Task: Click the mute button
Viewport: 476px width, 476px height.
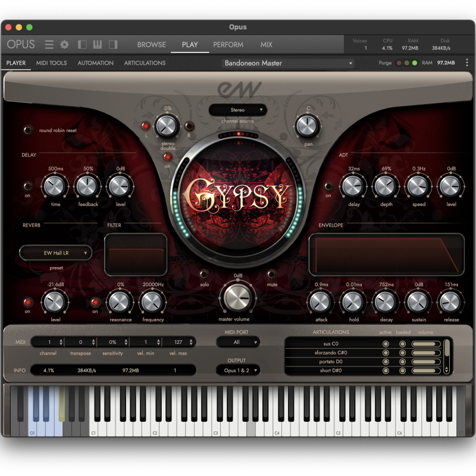Action: [271, 274]
